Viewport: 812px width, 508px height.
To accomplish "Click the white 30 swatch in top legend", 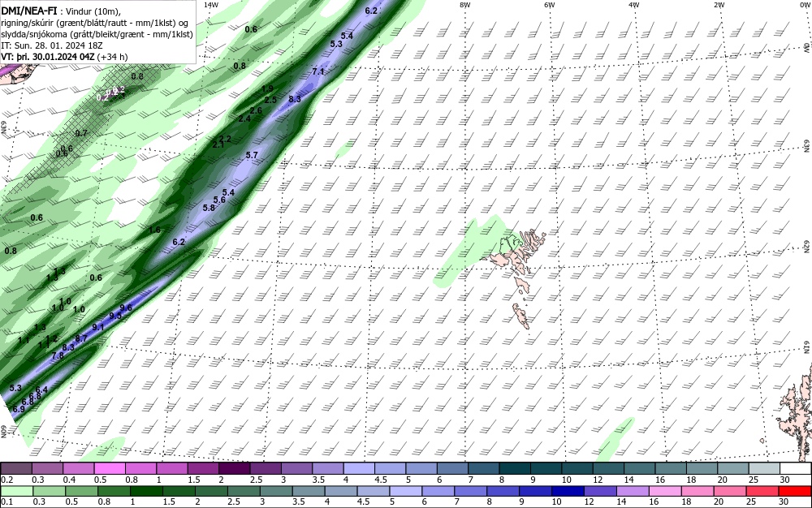I will tap(795, 469).
